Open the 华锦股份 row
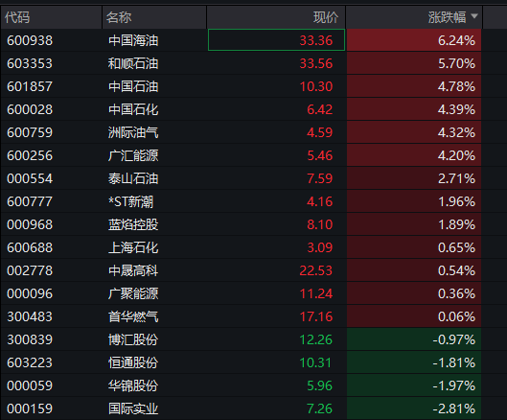Image resolution: width=507 pixels, height=420 pixels. 133,385
